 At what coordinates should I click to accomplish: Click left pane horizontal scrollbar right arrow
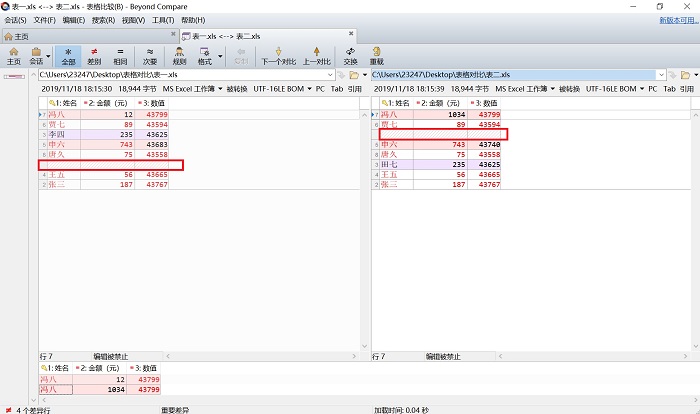click(354, 356)
